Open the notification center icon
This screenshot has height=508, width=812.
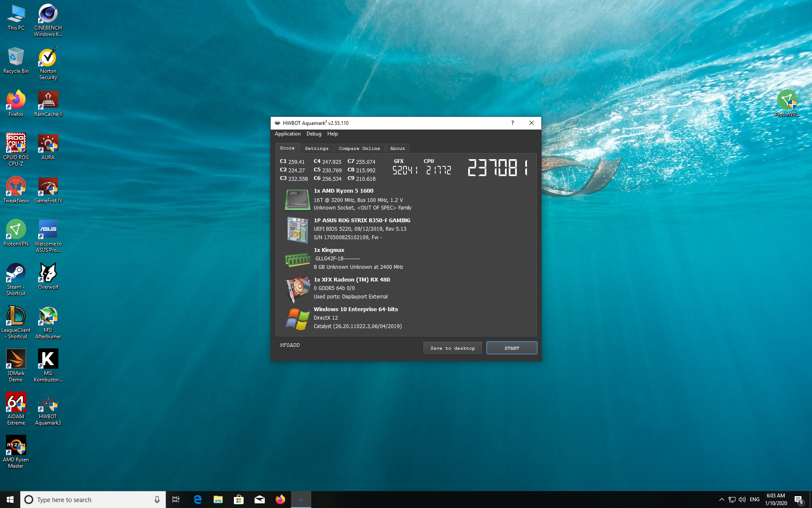(x=799, y=500)
